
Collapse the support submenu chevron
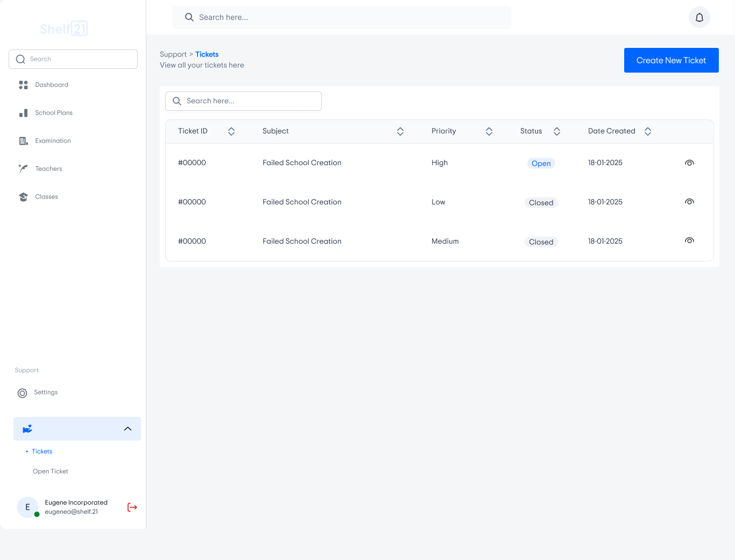pos(128,429)
